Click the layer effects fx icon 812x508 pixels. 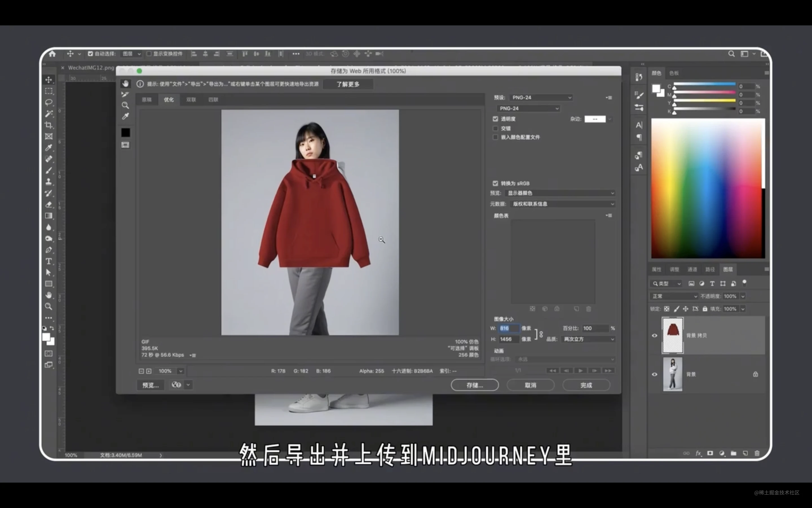[x=698, y=453]
